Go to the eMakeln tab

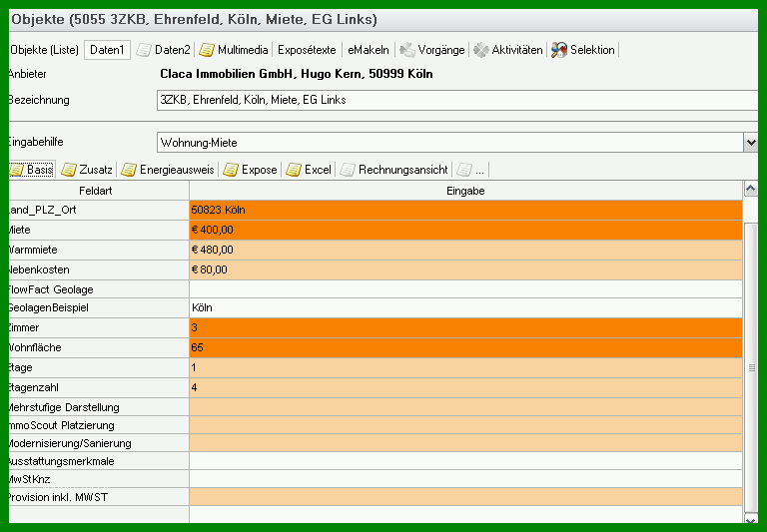[369, 50]
